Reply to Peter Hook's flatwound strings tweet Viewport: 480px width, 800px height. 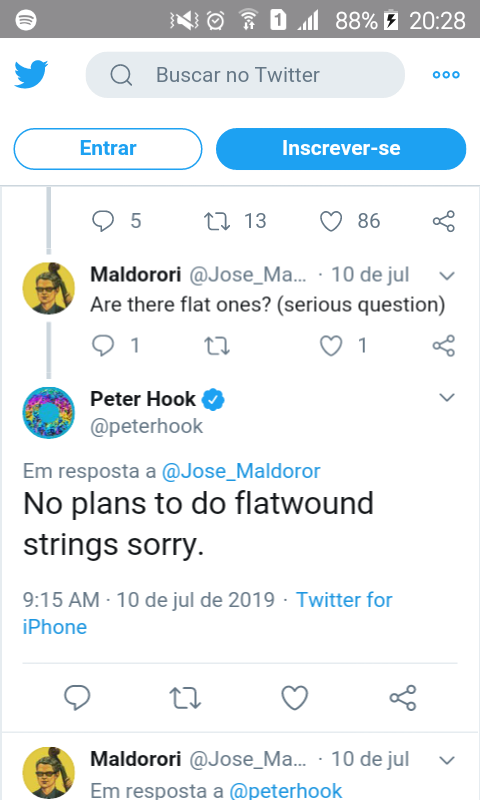point(77,697)
